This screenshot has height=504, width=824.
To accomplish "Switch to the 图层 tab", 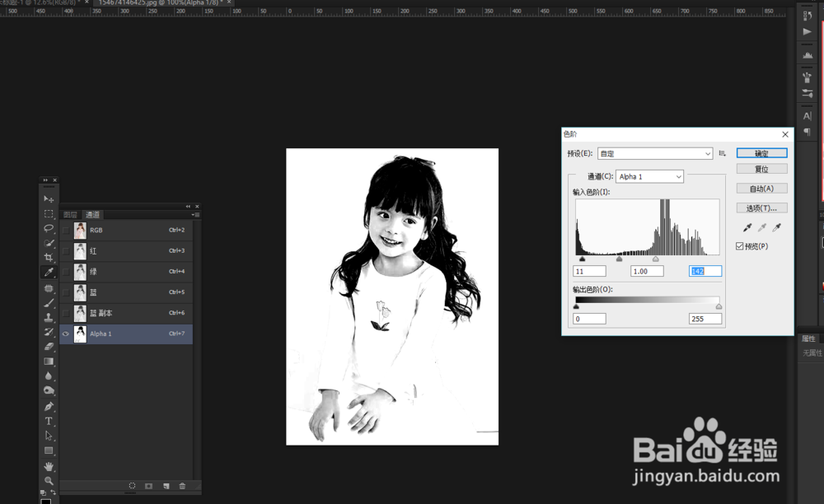I will pyautogui.click(x=70, y=215).
